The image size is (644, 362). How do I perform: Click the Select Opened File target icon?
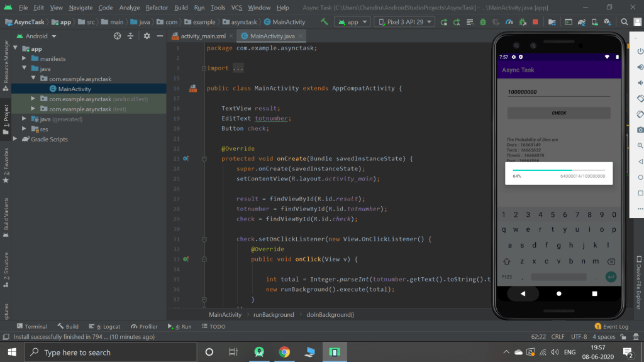(117, 36)
